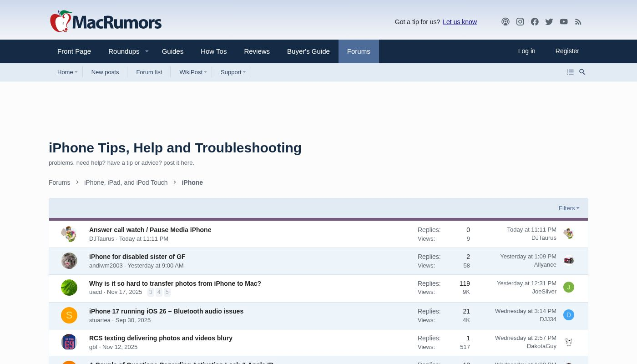Expand the Support submenu arrow
The height and width of the screenshot is (364, 637).
pyautogui.click(x=244, y=72)
